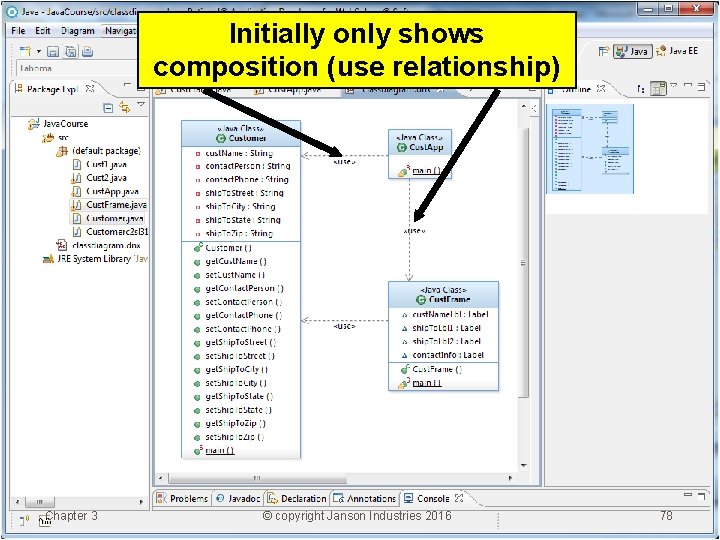Minimize the Outline view
The height and width of the screenshot is (540, 720).
688,85
